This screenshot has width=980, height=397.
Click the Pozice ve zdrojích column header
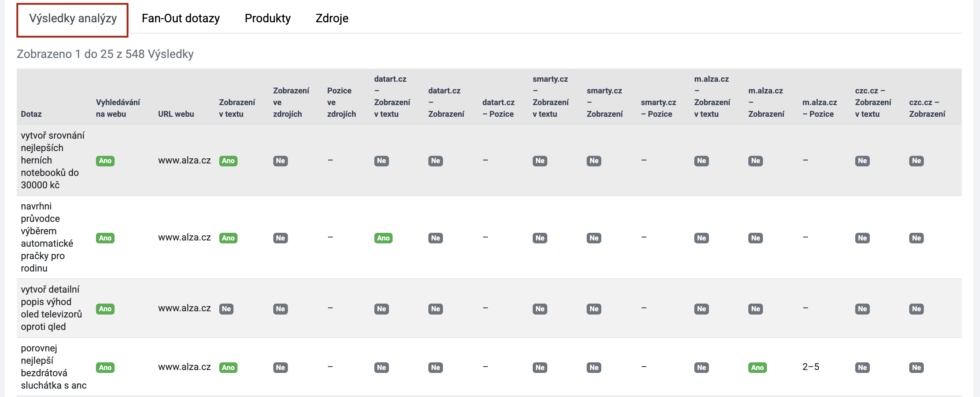[341, 102]
